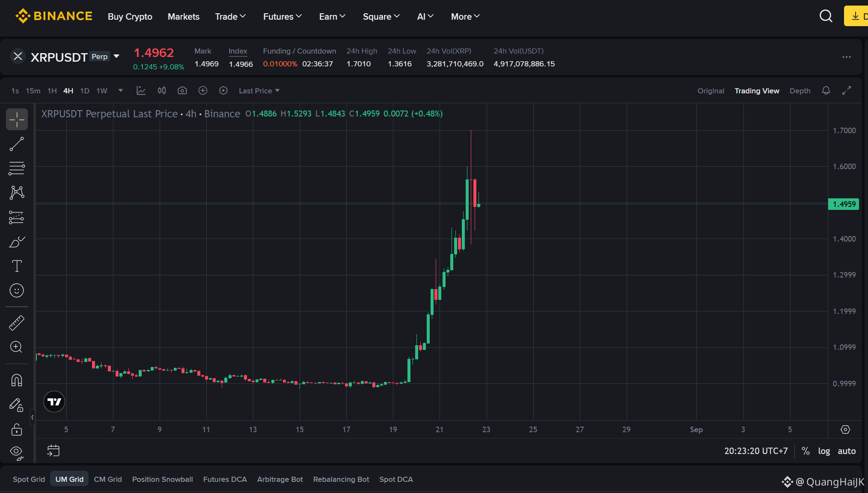The height and width of the screenshot is (493, 868).
Task: Open Futures DCA bot
Action: click(x=225, y=479)
